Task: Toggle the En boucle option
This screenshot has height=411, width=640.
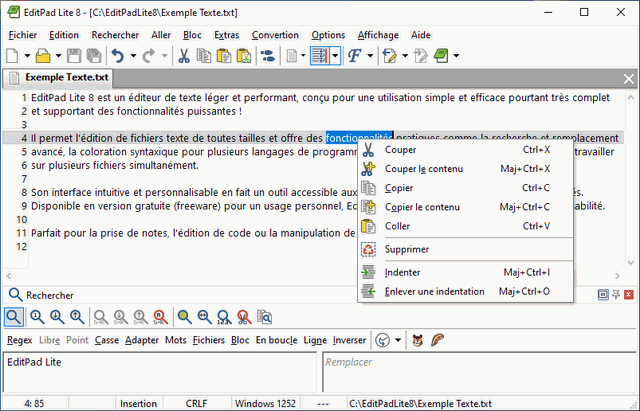Action: coord(276,340)
